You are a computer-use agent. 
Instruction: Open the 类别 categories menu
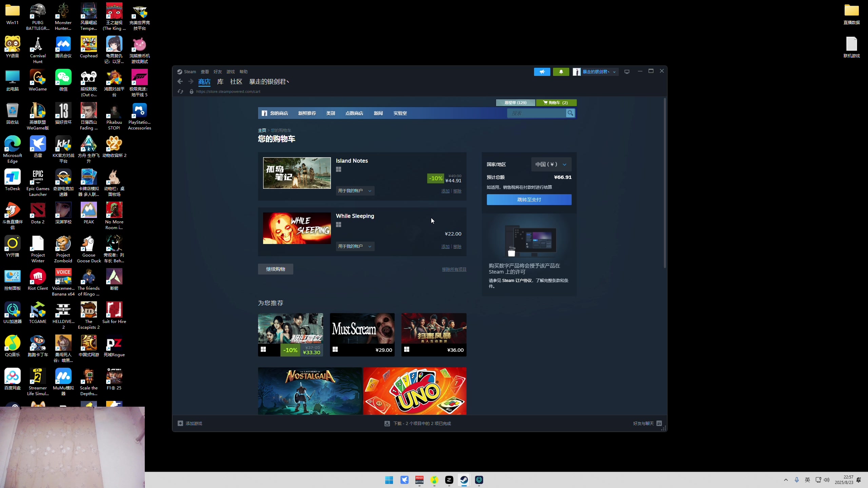[331, 113]
